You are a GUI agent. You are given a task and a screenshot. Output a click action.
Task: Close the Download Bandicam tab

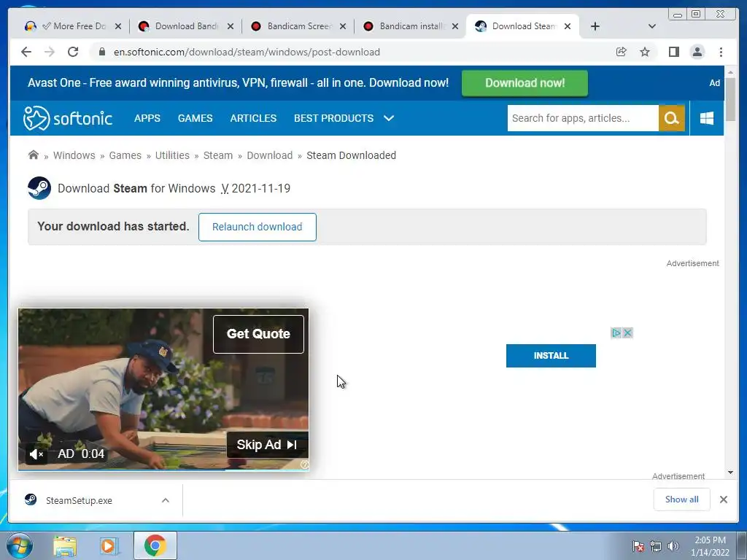pos(230,26)
